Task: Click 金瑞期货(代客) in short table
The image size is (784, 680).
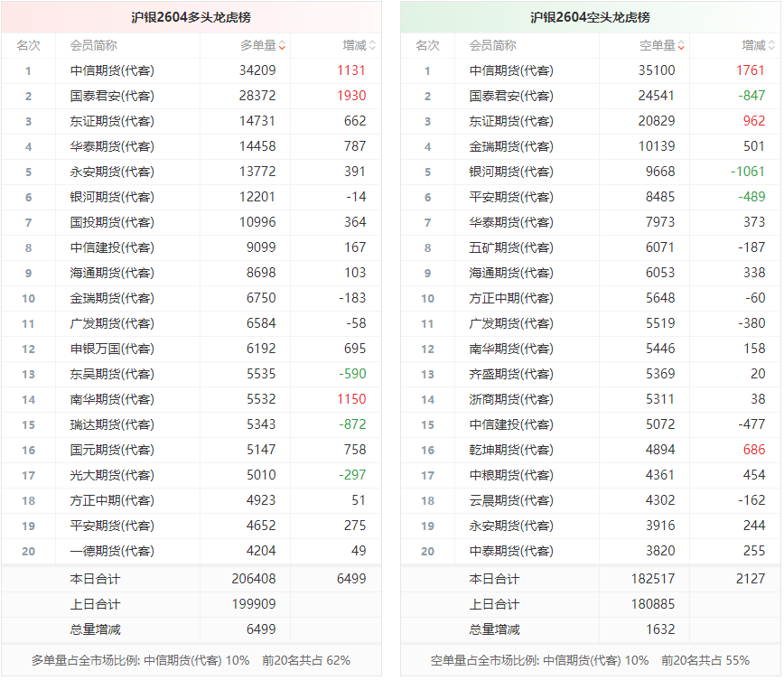Action: [x=511, y=146]
